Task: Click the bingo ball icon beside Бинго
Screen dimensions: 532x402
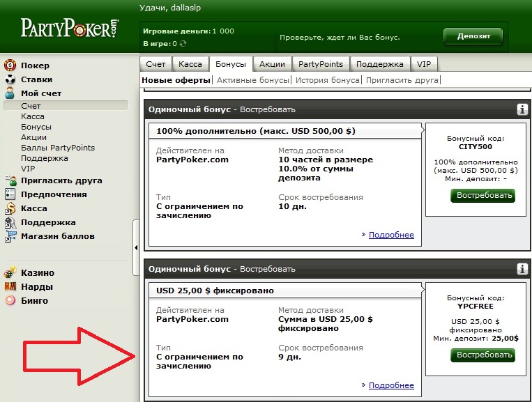Action: click(x=10, y=300)
